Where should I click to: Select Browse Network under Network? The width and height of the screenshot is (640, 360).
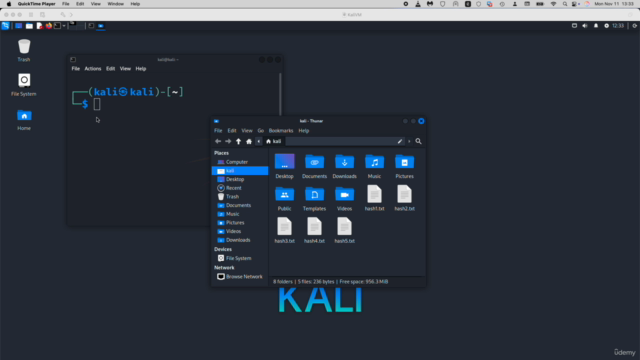[240, 277]
